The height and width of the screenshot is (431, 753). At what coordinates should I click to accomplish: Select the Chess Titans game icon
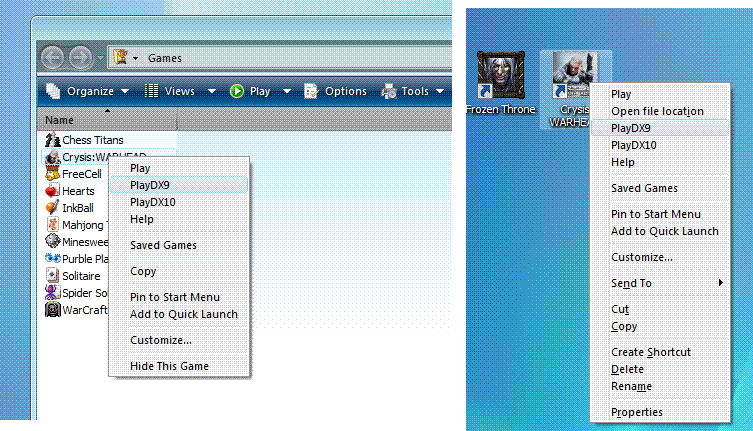[52, 140]
